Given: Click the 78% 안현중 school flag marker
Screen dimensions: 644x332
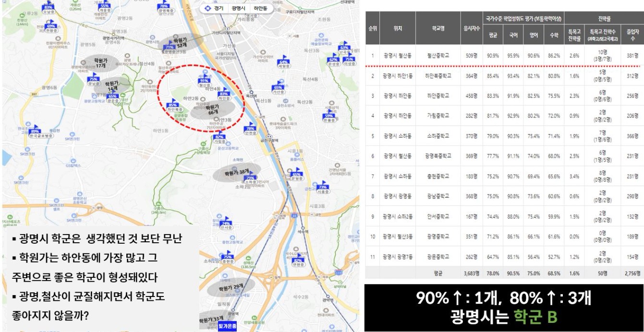Looking at the screenshot, I should [x=250, y=129].
